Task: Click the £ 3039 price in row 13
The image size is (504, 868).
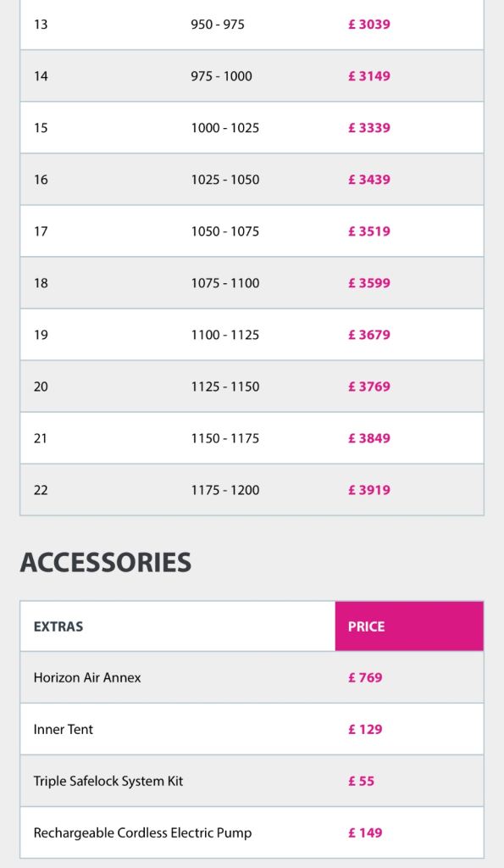Action: click(x=369, y=25)
